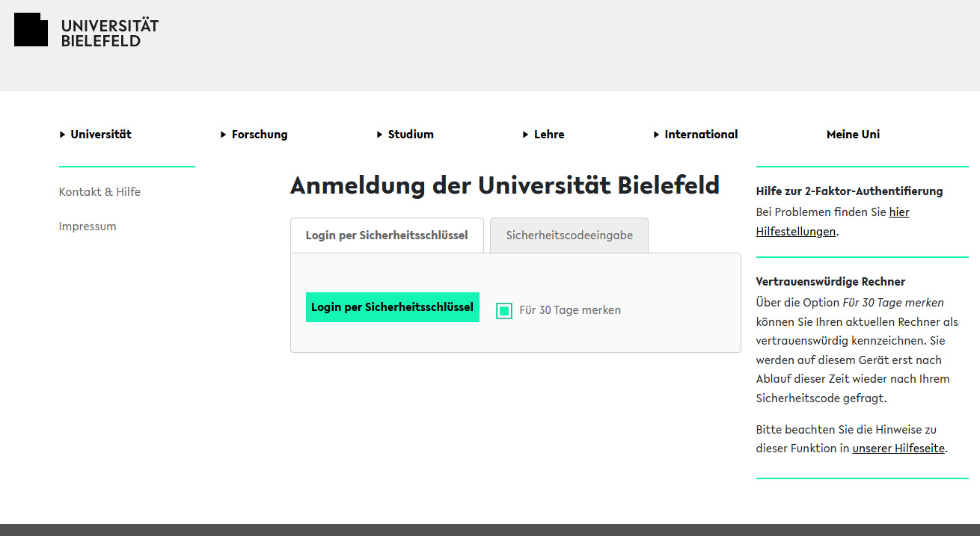Expand the Universität menu triangle
Screen dimensions: 980x536
click(x=63, y=135)
